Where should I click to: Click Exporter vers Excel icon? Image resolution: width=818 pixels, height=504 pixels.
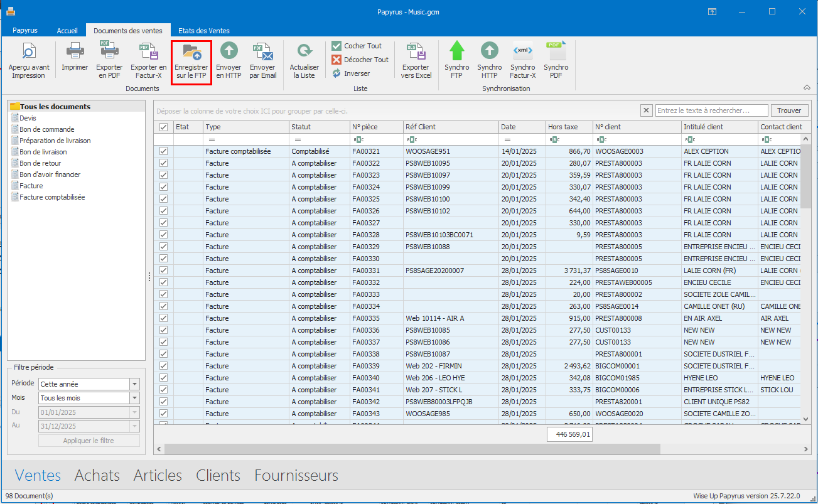[416, 51]
